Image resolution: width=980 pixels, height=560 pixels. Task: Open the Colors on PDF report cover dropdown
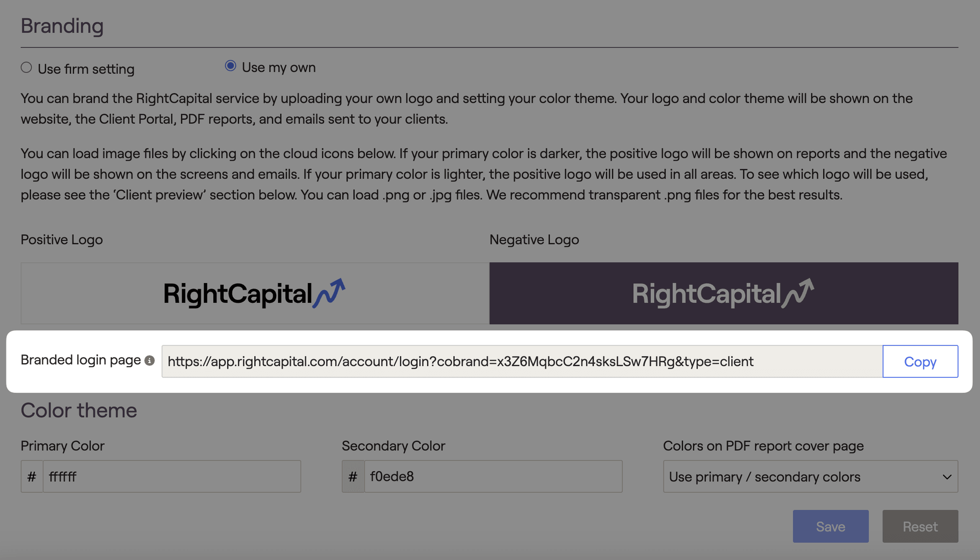tap(811, 476)
